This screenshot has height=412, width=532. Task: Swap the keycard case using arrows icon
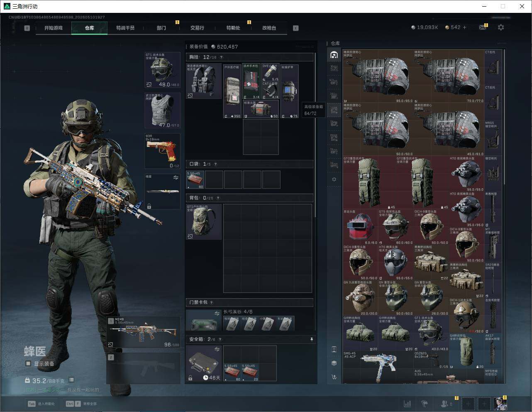click(217, 313)
